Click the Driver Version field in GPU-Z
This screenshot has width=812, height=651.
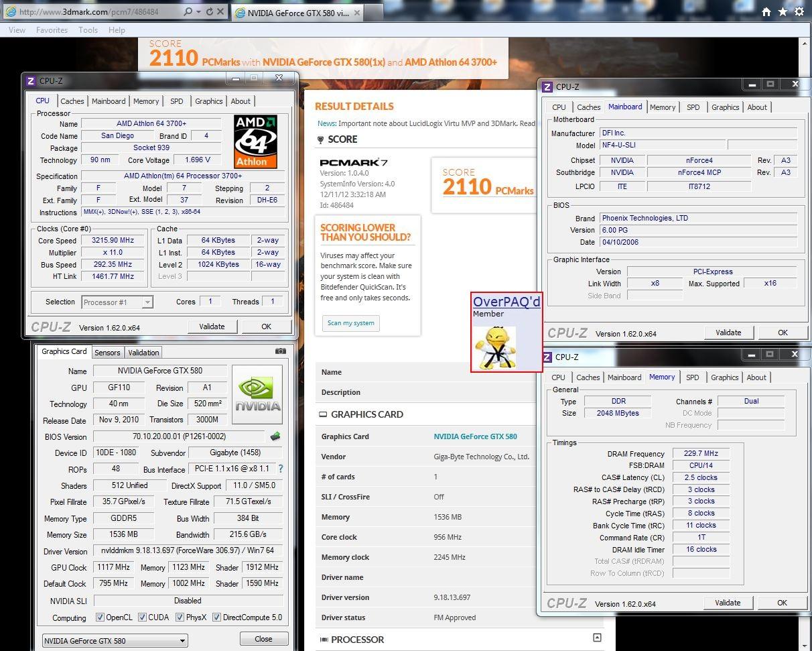(x=188, y=550)
